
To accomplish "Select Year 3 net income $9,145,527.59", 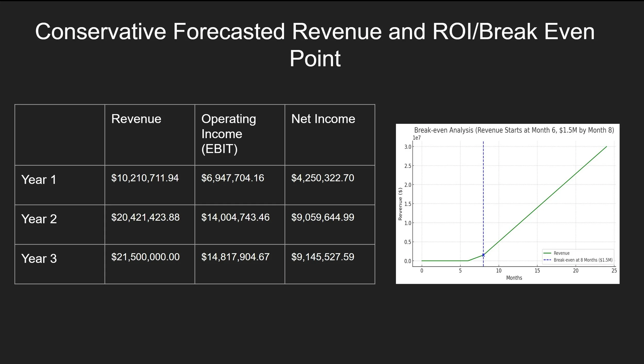I will pos(323,257).
